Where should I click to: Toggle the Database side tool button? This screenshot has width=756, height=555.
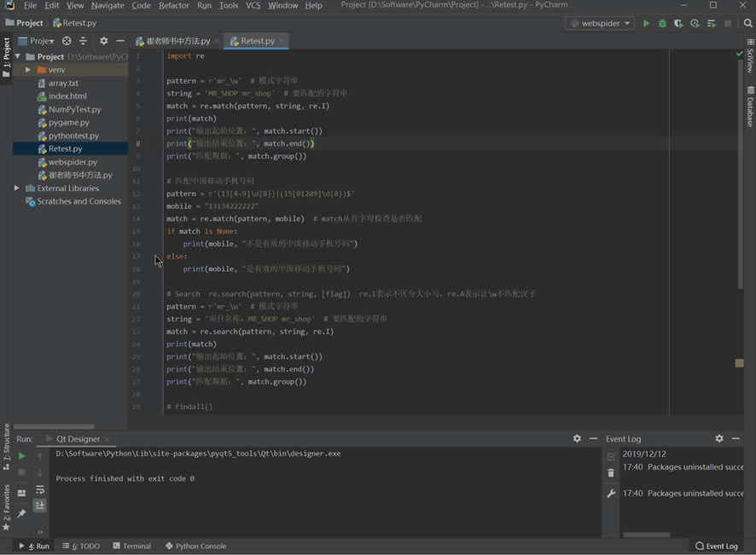click(750, 107)
